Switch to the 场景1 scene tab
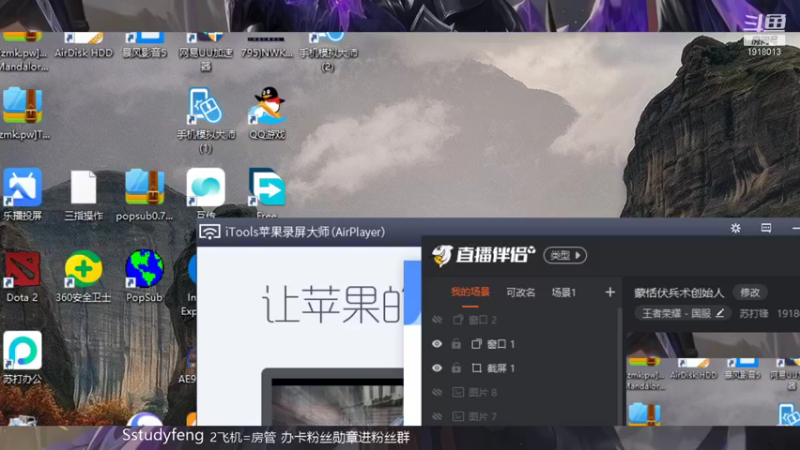 [564, 292]
